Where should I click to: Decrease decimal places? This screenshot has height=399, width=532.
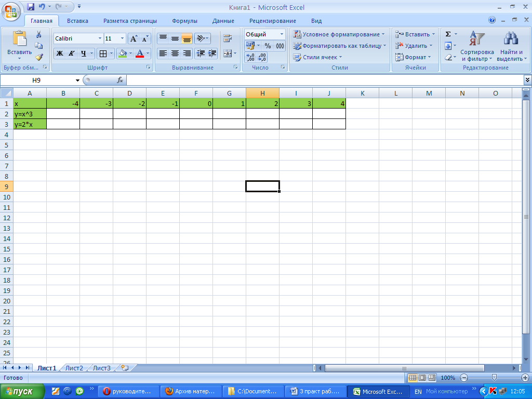[262, 57]
